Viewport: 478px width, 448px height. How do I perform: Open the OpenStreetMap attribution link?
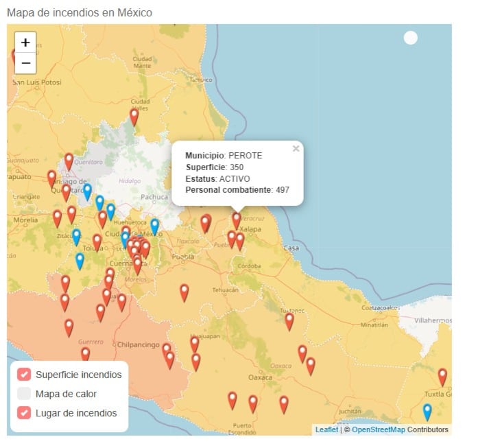(378, 430)
